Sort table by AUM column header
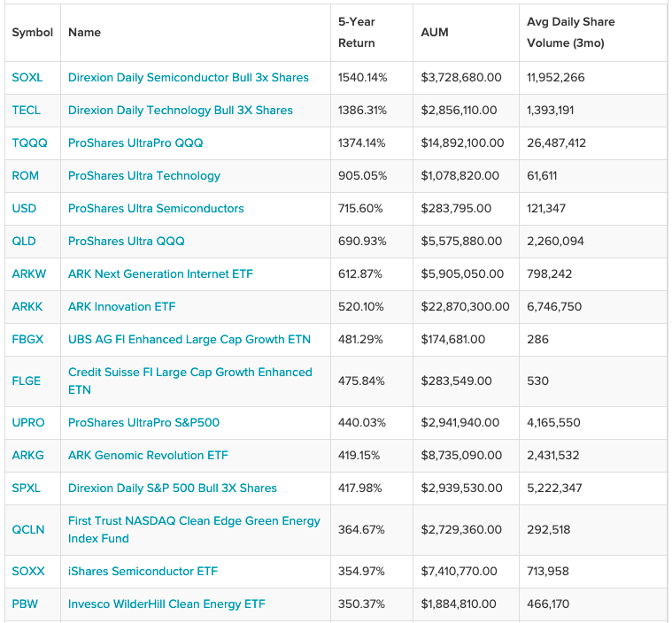The image size is (672, 623). pyautogui.click(x=435, y=33)
